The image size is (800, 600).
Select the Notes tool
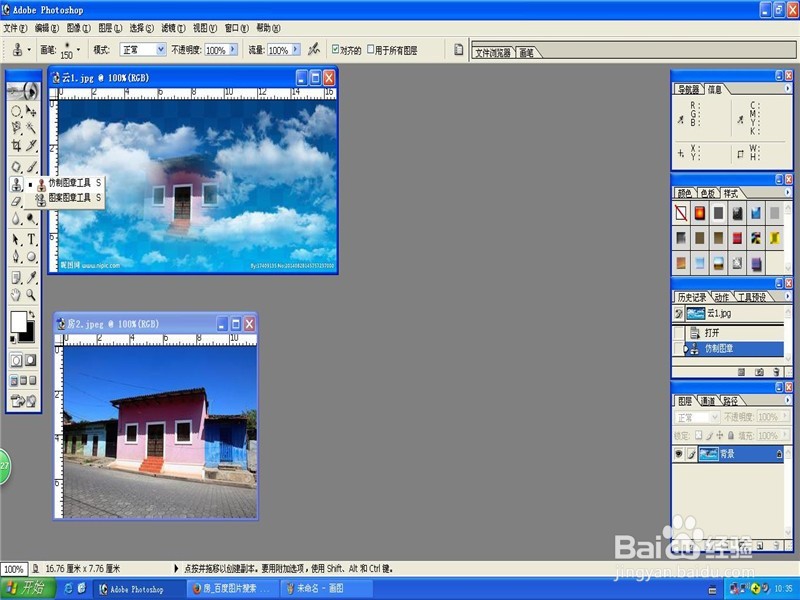16,277
